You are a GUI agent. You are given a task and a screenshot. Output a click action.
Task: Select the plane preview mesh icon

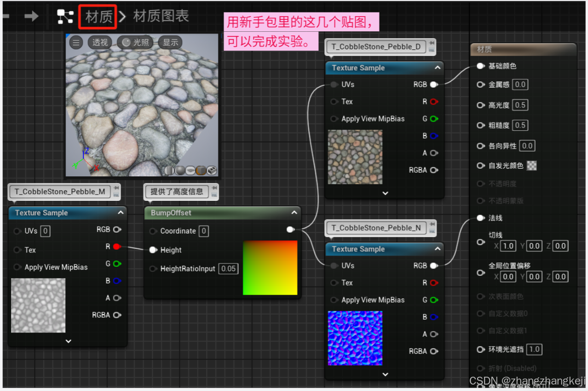coord(190,170)
